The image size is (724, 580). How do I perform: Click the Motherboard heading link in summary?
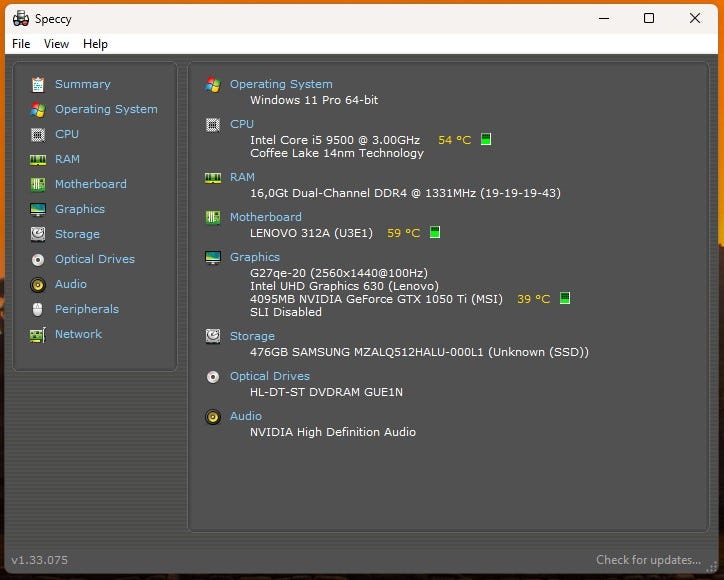pyautogui.click(x=265, y=217)
